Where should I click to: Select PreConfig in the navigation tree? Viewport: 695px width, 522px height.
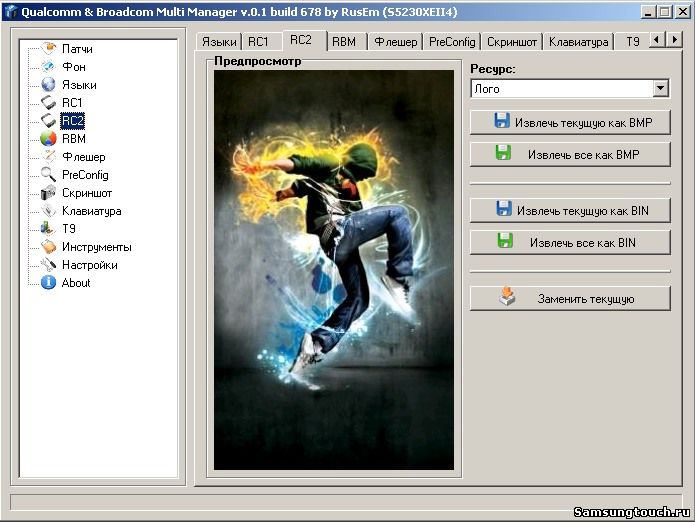pos(85,175)
